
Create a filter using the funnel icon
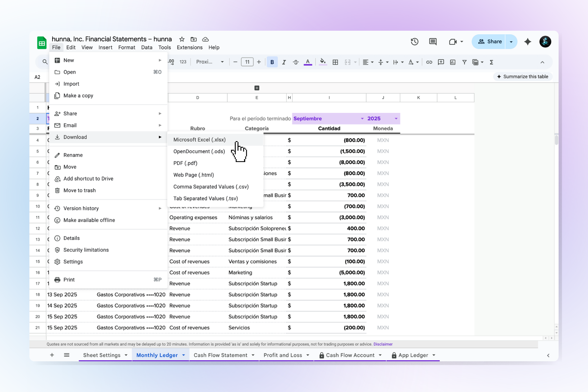[x=465, y=62]
